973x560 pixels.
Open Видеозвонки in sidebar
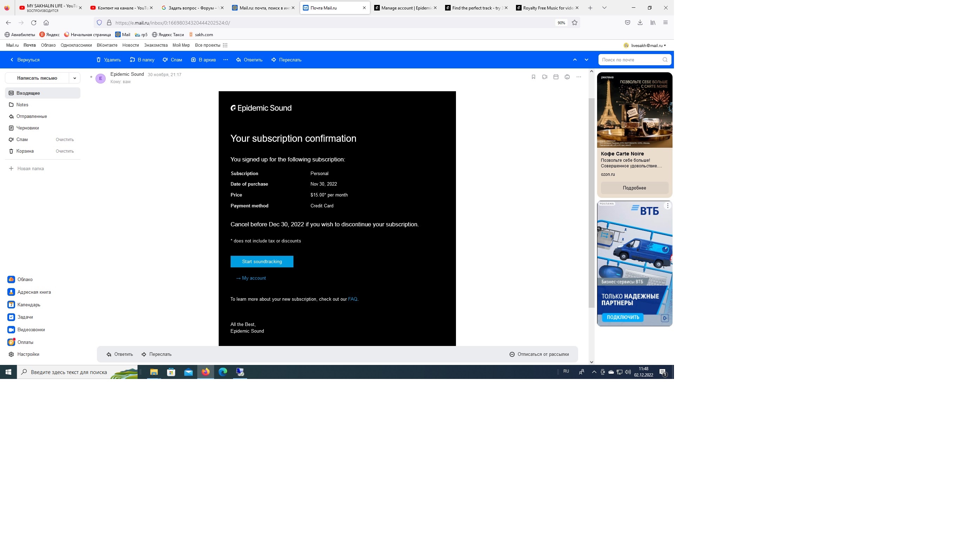coord(26,329)
